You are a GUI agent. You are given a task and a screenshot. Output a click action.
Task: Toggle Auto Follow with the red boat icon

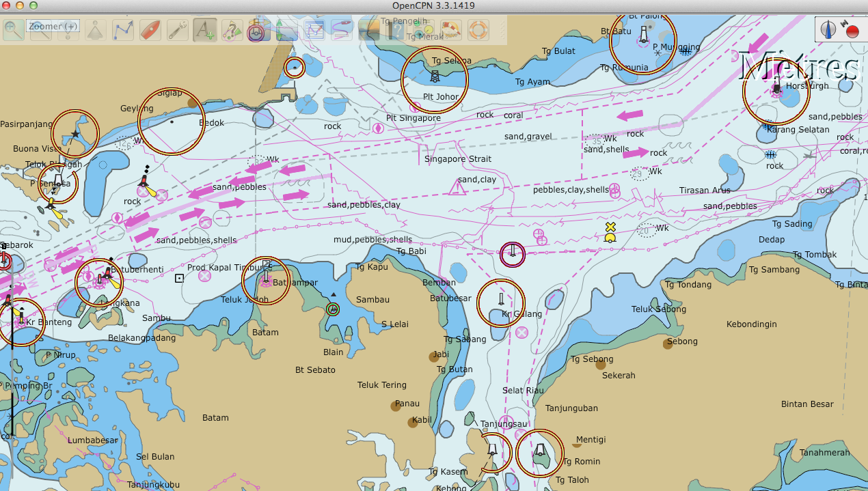point(150,30)
